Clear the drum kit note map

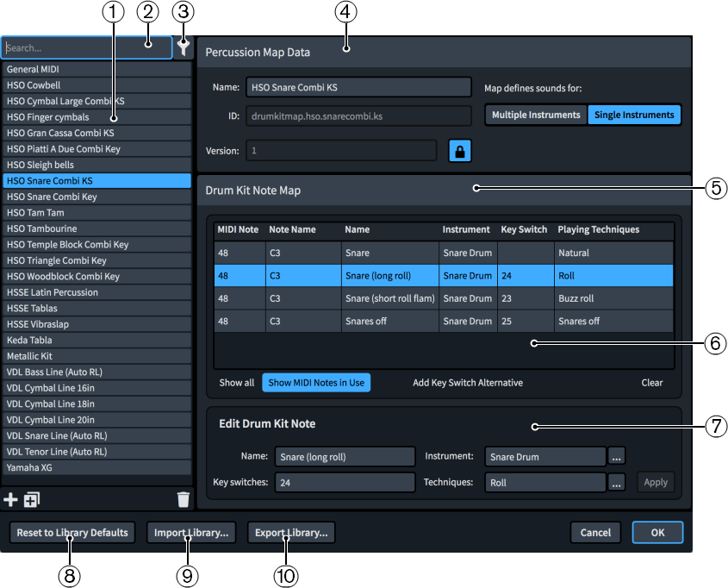click(x=651, y=382)
